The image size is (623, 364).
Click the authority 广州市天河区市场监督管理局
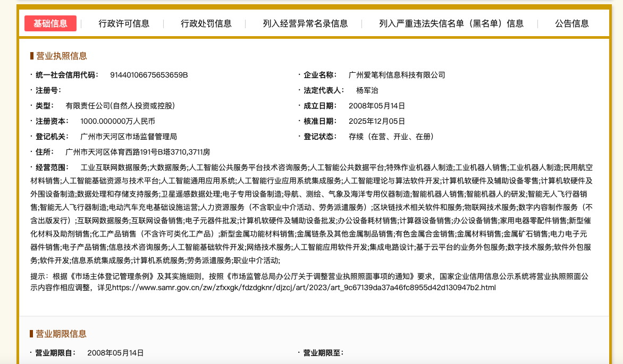(129, 137)
